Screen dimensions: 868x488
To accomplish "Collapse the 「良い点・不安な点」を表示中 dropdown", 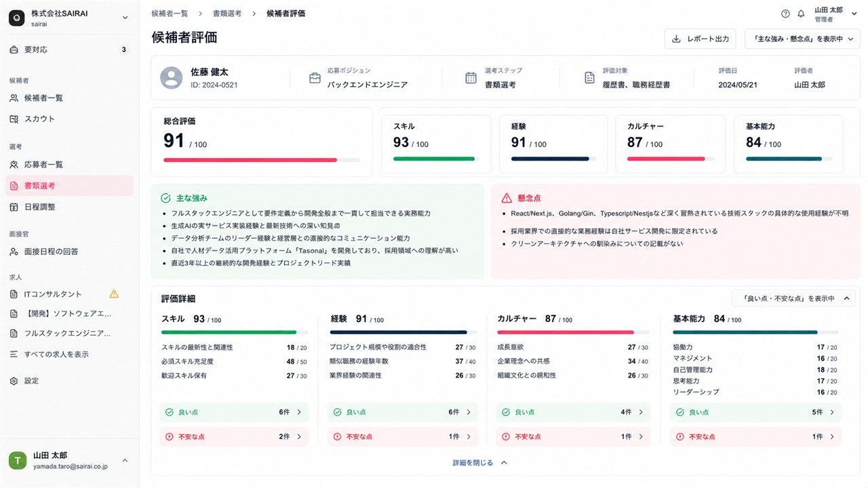I will click(793, 298).
